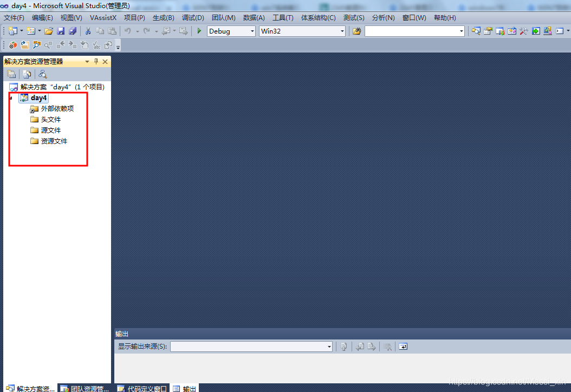Start debugging with green play arrow

pyautogui.click(x=199, y=31)
